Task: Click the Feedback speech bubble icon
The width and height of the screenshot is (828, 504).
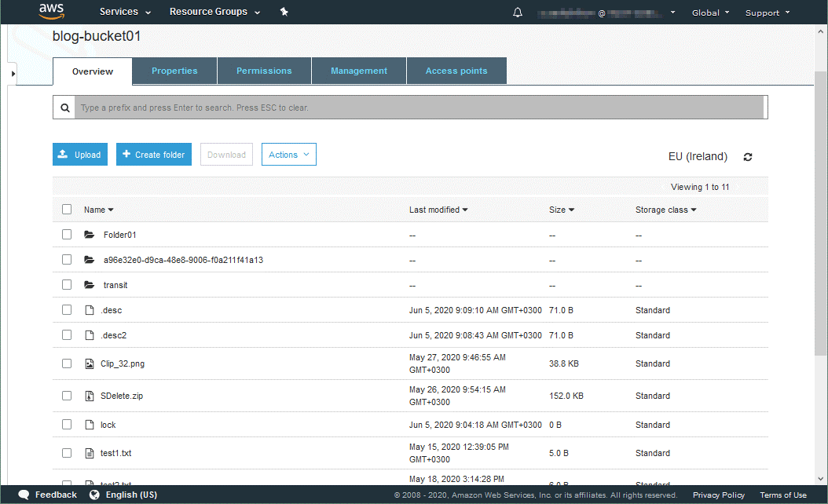Action: point(24,495)
